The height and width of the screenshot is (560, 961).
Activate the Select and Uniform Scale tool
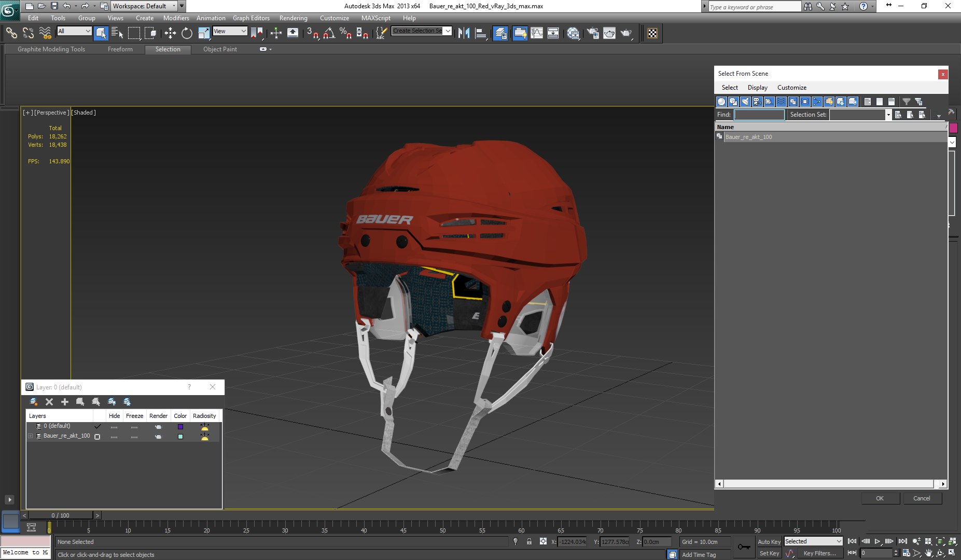pyautogui.click(x=204, y=33)
